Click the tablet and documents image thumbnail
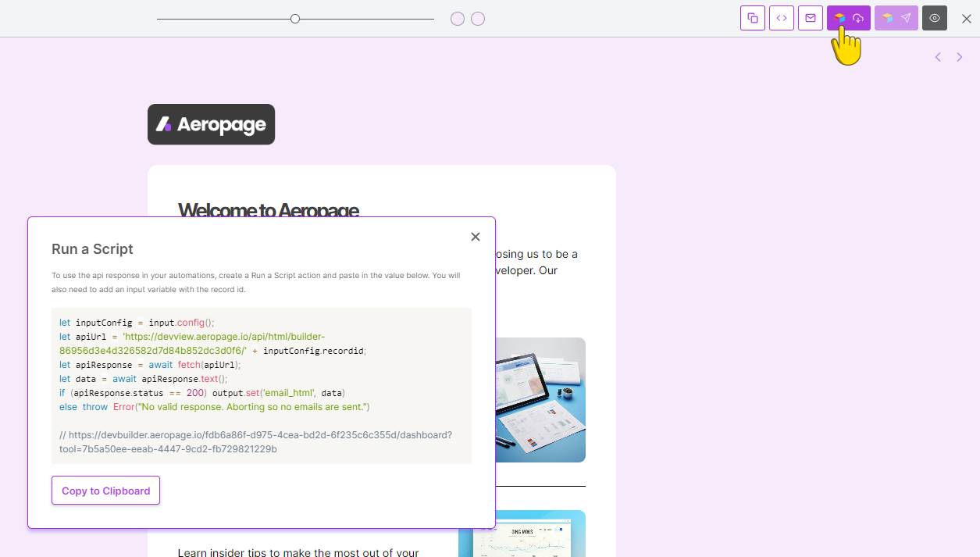 (540, 400)
